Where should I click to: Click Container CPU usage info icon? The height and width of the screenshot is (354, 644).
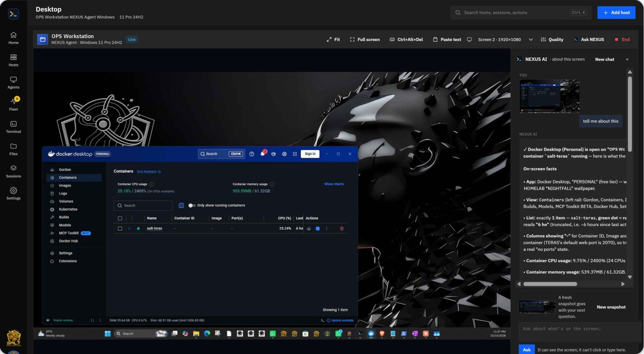[151, 184]
